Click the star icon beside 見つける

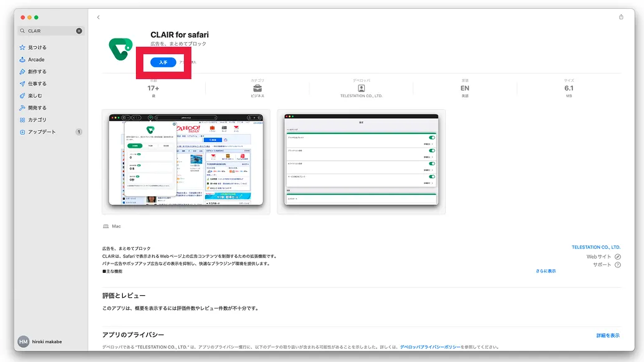click(x=22, y=47)
